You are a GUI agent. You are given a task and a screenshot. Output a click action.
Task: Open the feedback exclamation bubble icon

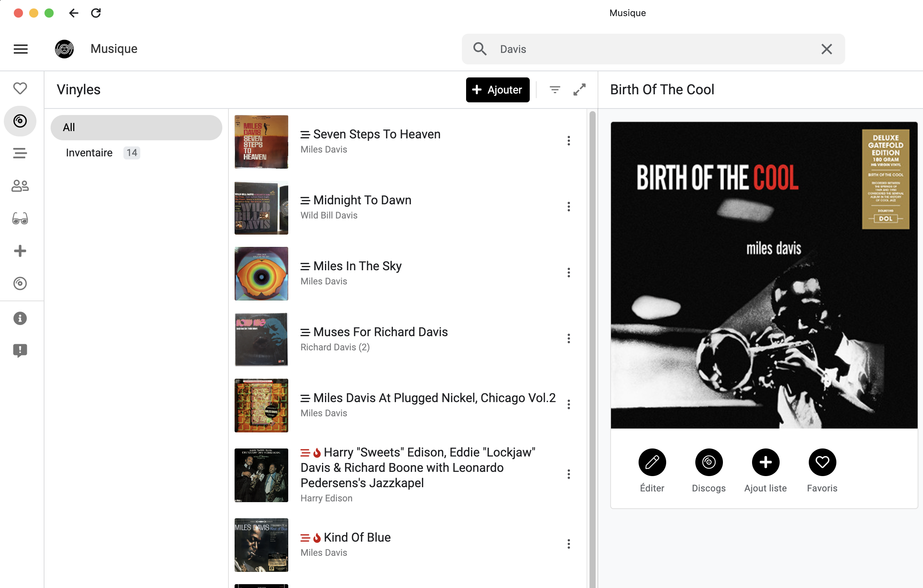(x=20, y=350)
